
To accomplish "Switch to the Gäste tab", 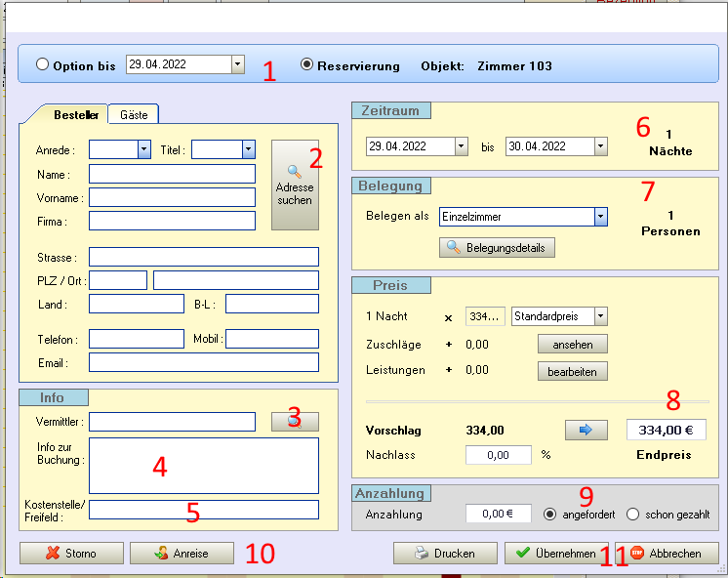I will 134,114.
